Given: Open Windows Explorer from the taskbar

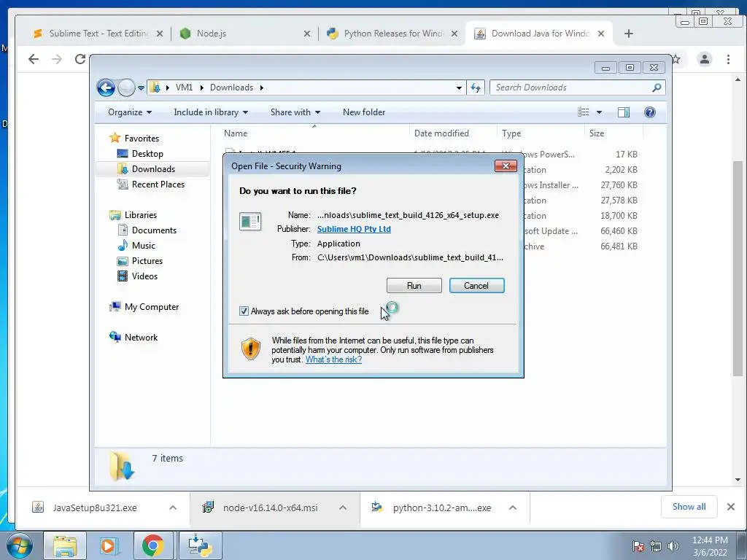Looking at the screenshot, I should coord(65,545).
